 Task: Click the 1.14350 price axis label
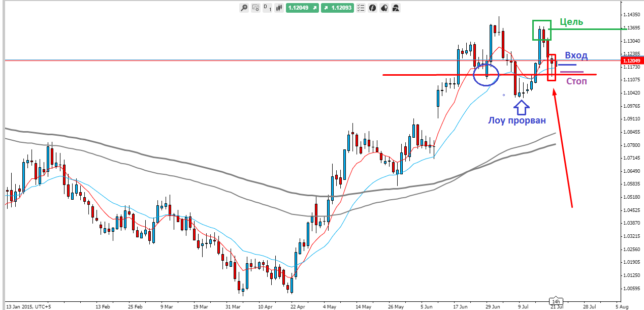632,15
